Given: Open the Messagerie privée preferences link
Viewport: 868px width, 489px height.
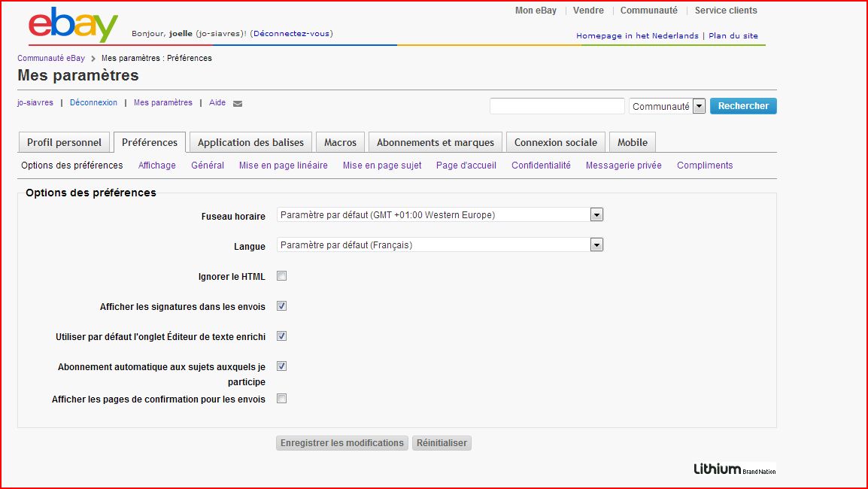Looking at the screenshot, I should (x=624, y=166).
